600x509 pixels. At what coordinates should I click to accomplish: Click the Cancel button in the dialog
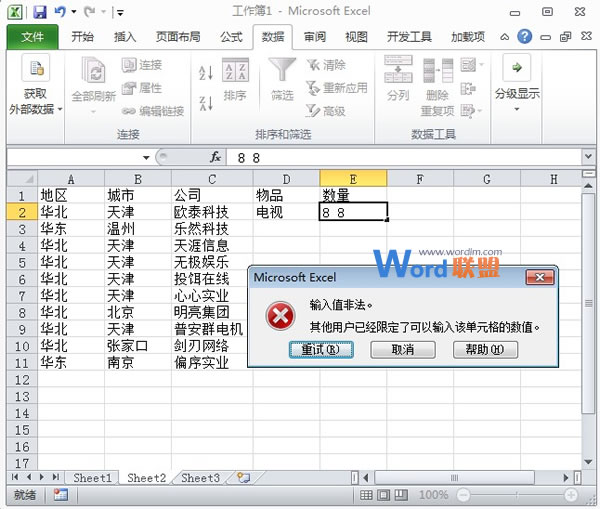click(403, 349)
